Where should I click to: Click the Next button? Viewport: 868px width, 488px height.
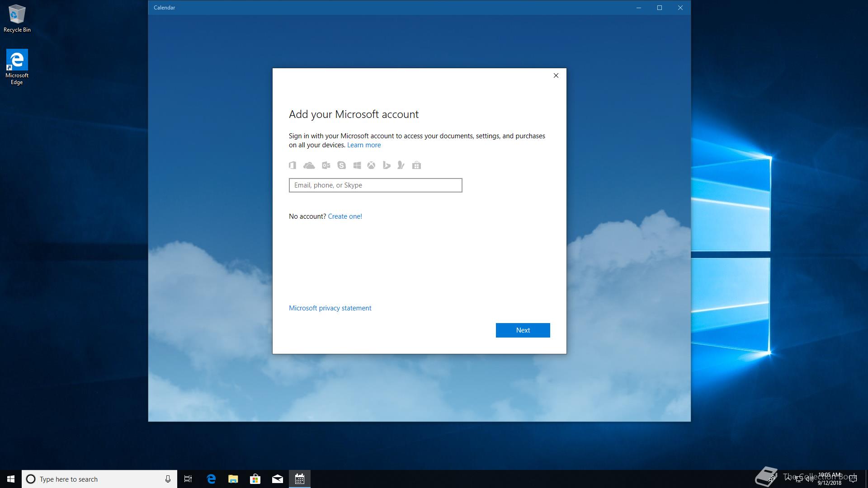pyautogui.click(x=523, y=330)
